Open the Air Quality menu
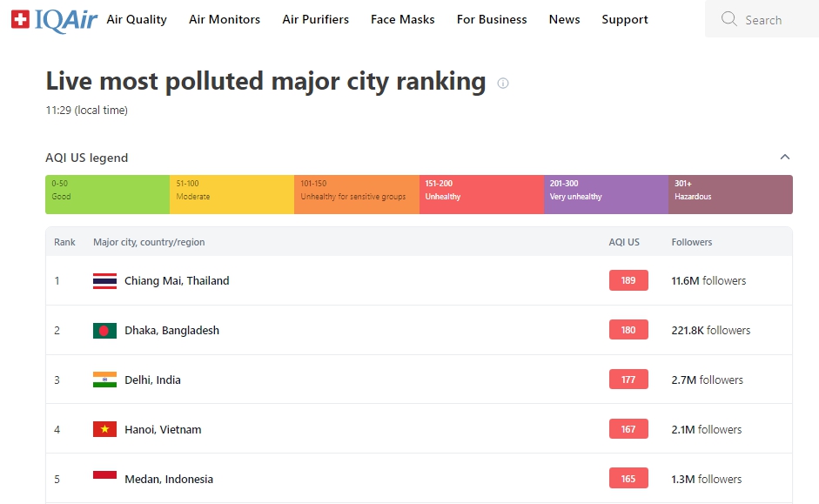 [x=137, y=19]
